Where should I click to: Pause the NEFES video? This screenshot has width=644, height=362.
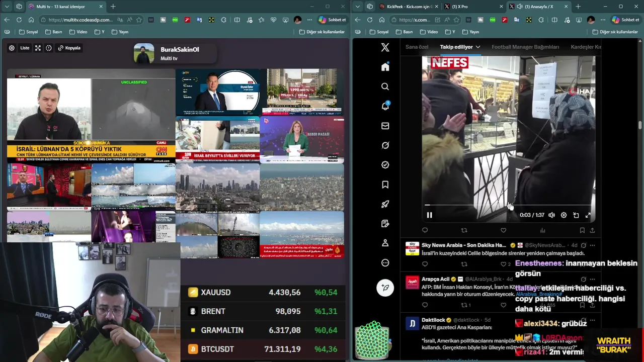(429, 215)
